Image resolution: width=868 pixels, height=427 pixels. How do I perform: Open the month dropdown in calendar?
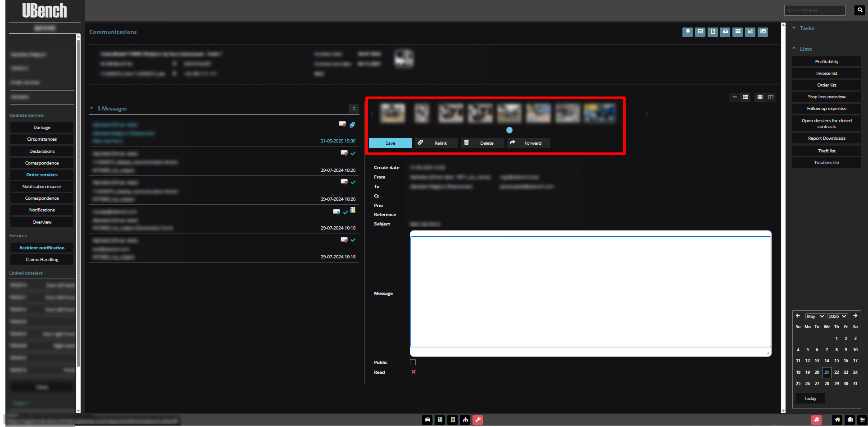click(x=815, y=317)
